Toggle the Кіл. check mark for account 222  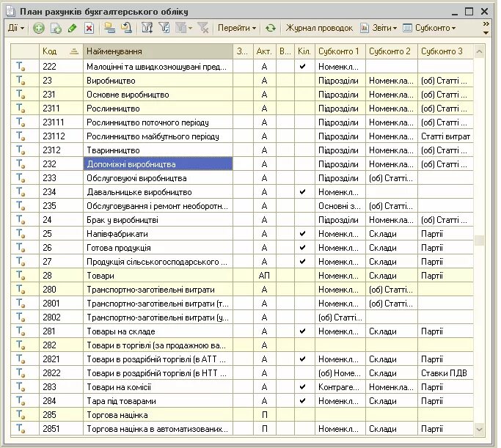302,67
